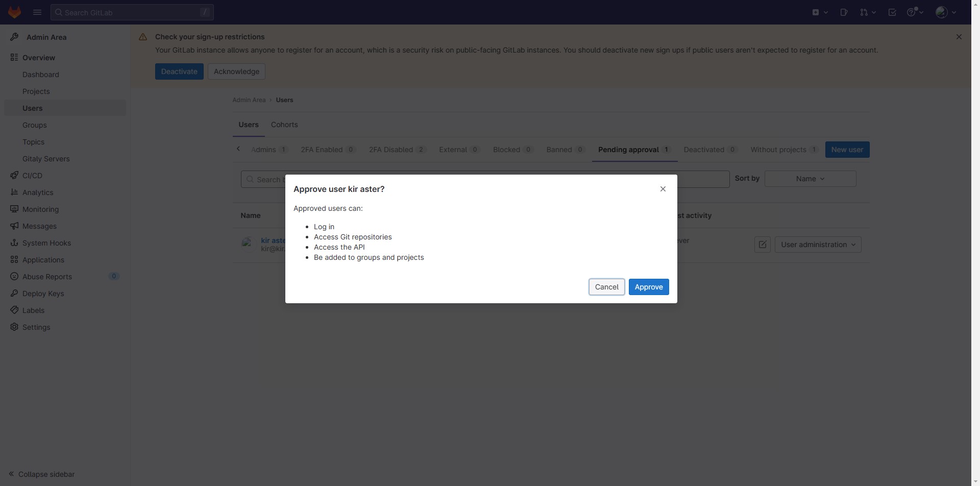Select the Users top tab
This screenshot has height=486, width=980.
click(x=249, y=125)
